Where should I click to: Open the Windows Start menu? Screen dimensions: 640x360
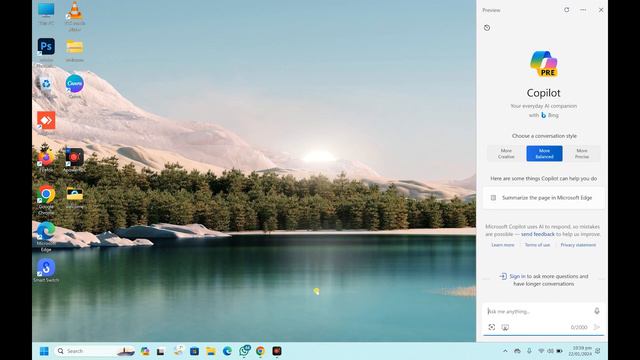click(44, 351)
